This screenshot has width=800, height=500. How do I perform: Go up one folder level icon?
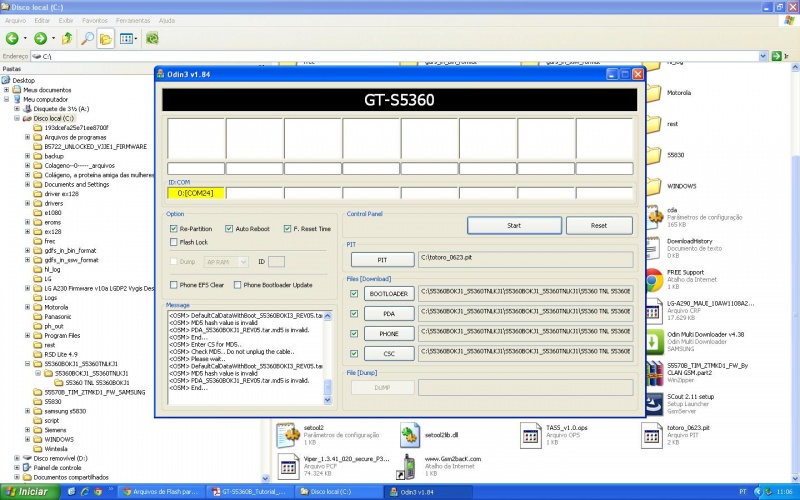tap(67, 38)
